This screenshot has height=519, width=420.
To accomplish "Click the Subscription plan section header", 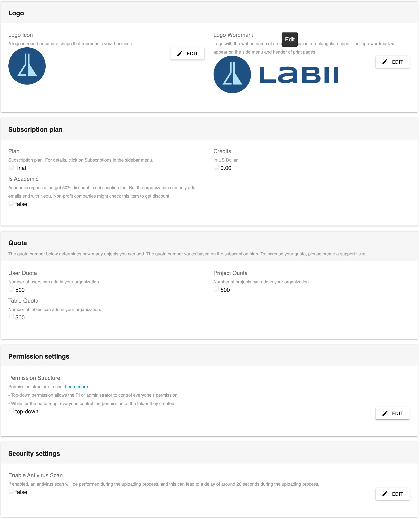I will pos(35,129).
